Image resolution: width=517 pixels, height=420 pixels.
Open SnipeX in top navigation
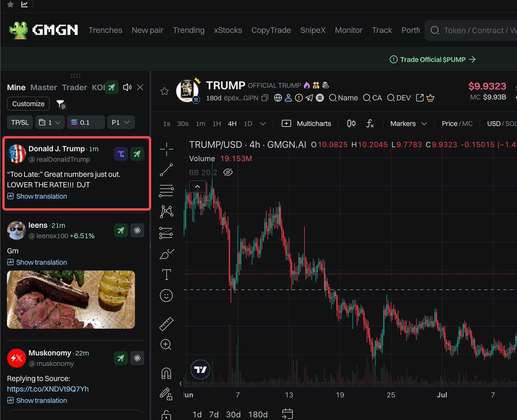313,30
